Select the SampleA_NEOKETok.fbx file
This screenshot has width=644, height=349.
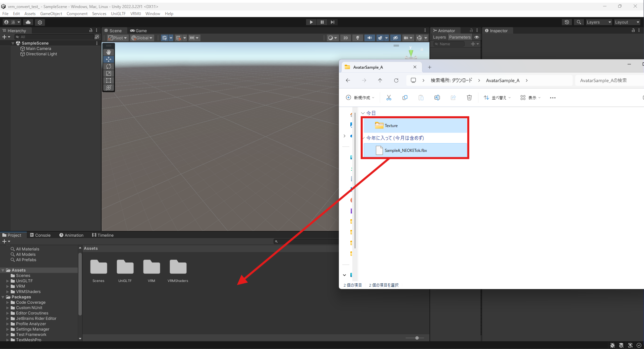405,150
